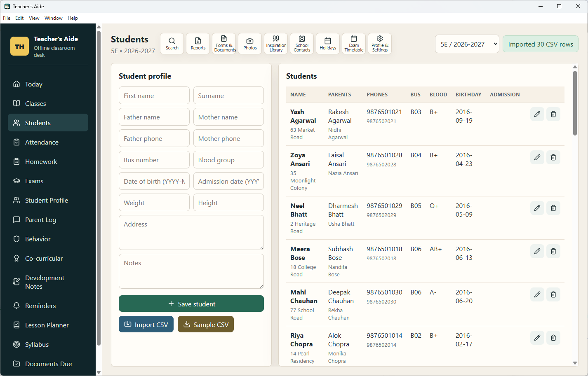Edit Riya Chopra's record with pencil icon
588x376 pixels.
point(537,338)
